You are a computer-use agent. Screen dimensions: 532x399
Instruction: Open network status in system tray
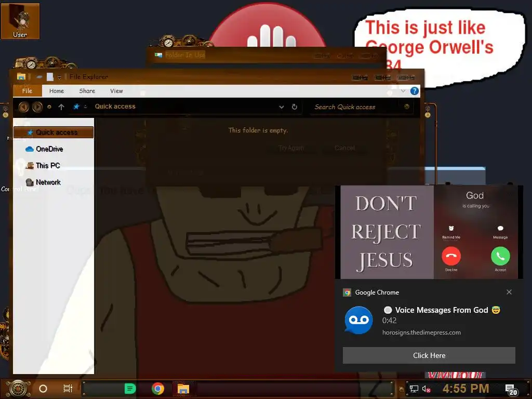[x=414, y=389]
